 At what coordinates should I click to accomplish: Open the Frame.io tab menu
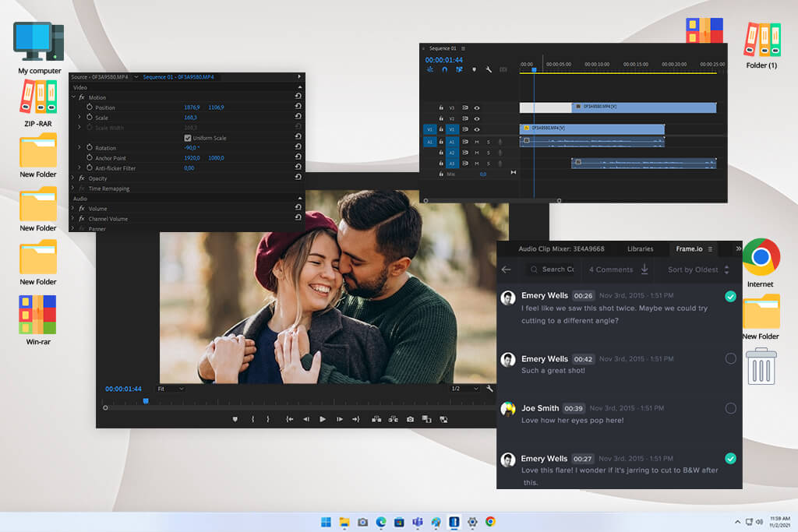(x=710, y=249)
